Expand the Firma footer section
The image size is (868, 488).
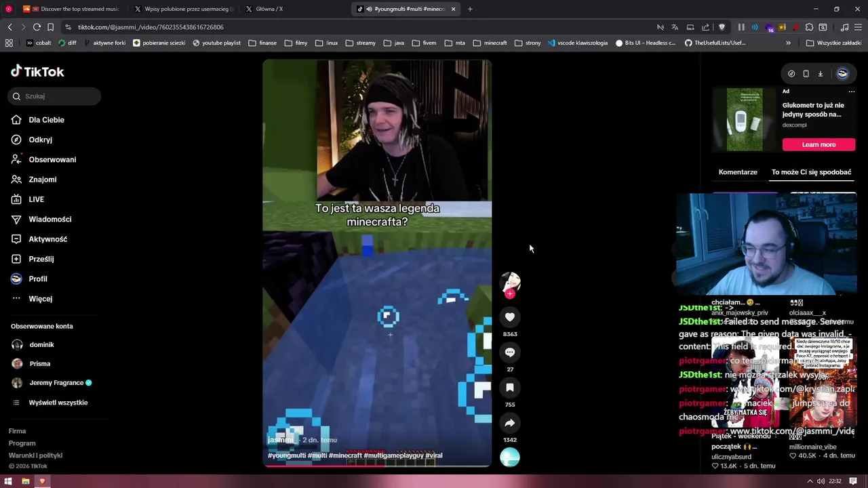coord(17,431)
